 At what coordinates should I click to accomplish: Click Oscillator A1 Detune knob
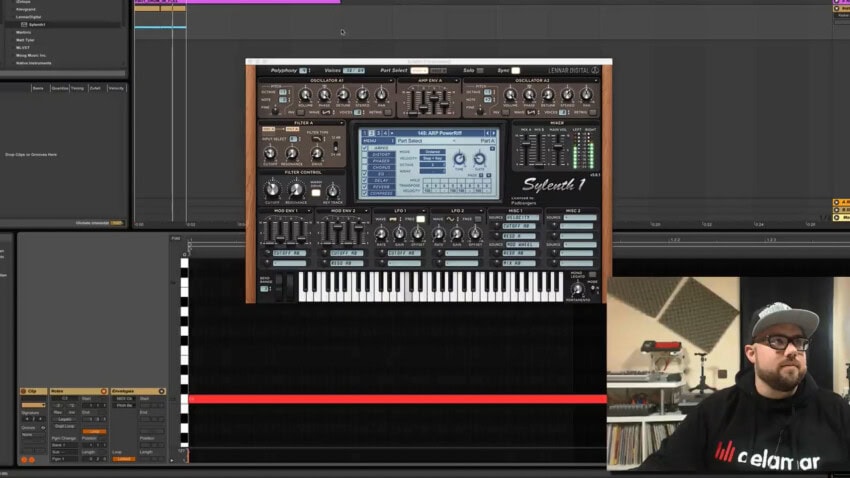(x=343, y=95)
